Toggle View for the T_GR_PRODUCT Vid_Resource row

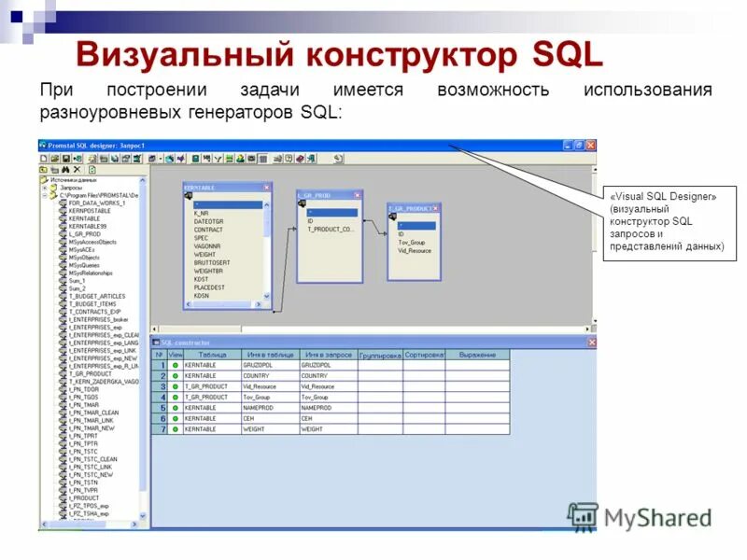coord(176,386)
